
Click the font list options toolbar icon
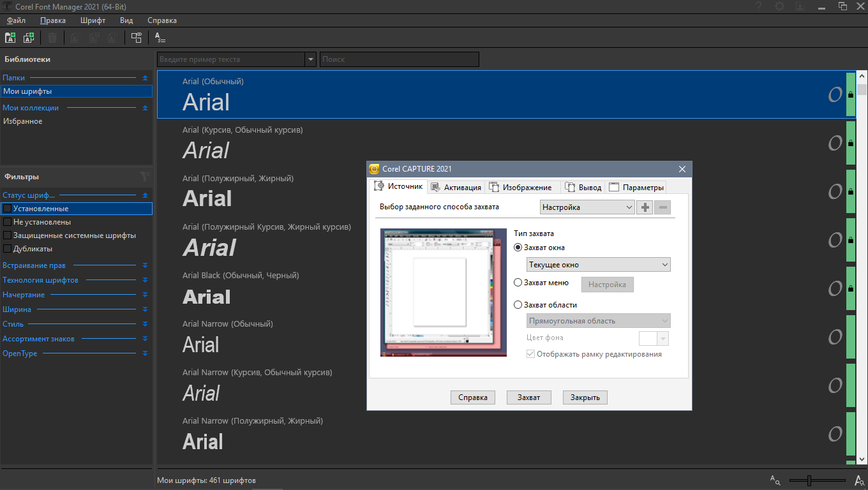(x=160, y=38)
